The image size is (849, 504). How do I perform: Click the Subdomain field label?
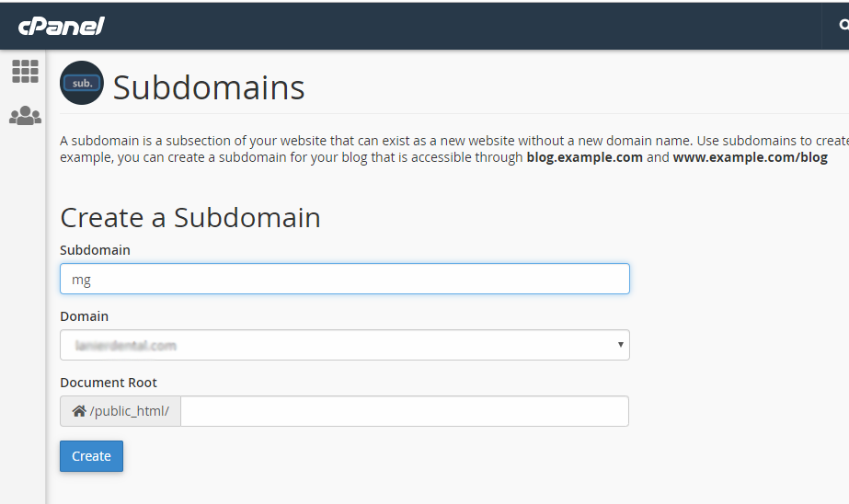pyautogui.click(x=96, y=250)
